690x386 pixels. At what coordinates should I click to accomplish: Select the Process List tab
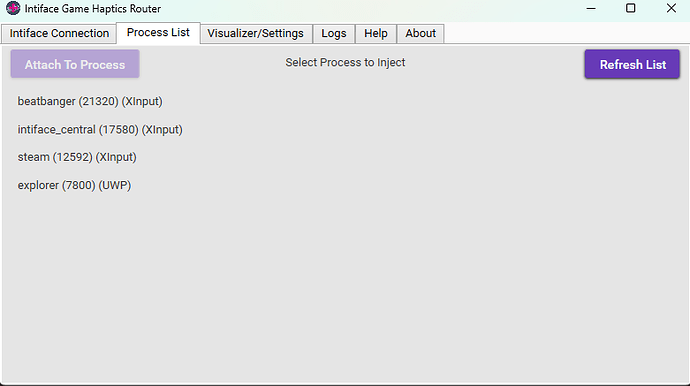(158, 33)
